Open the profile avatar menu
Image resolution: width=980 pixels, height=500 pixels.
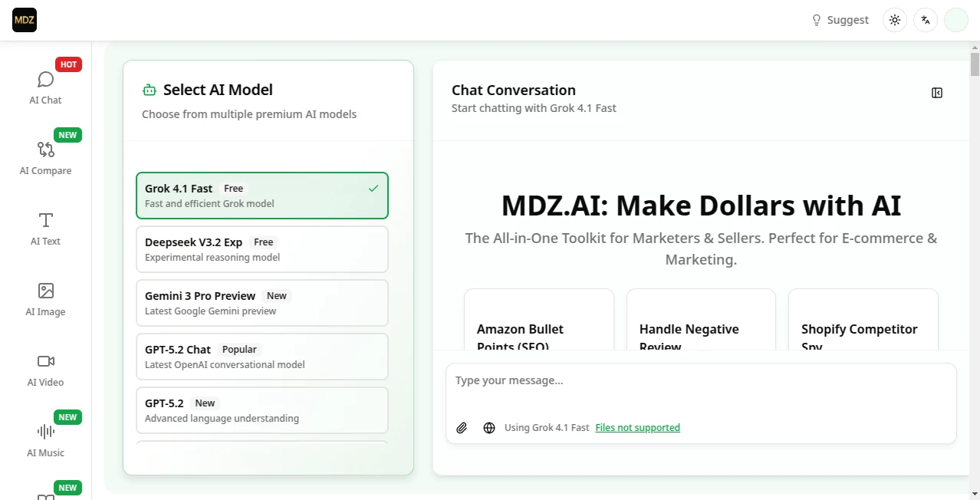[955, 20]
